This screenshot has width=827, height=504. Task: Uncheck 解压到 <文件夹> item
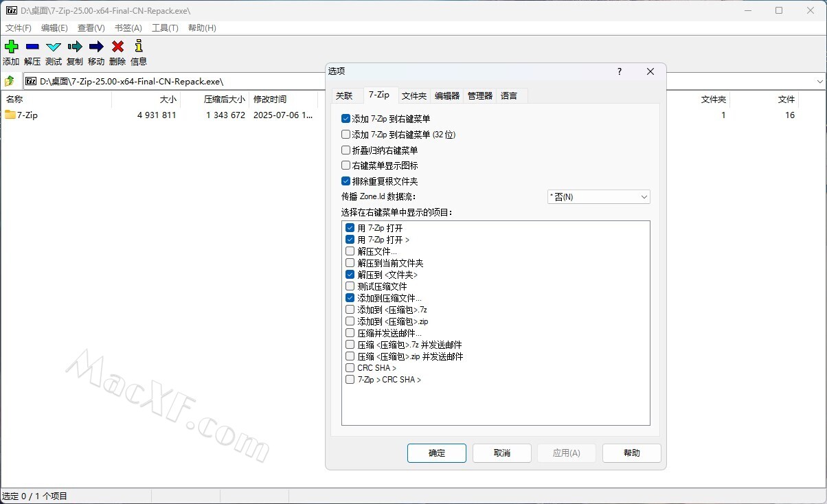[x=350, y=275]
